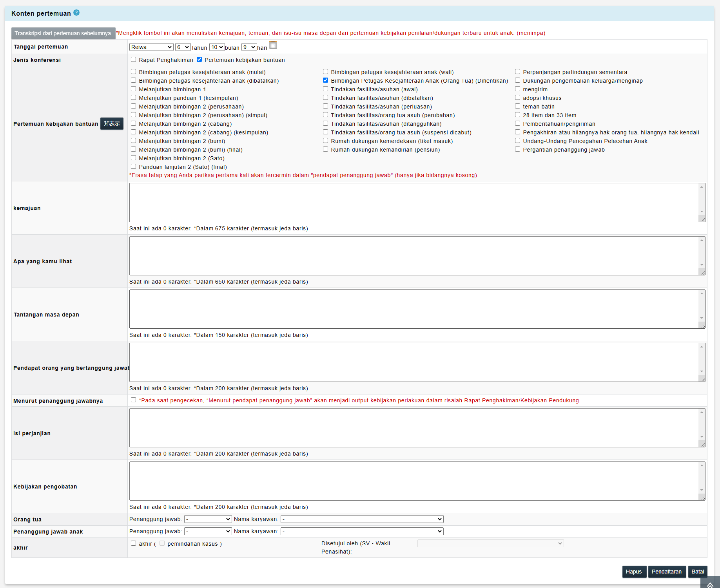Click the Hapus button
Image resolution: width=720 pixels, height=588 pixels.
(x=633, y=572)
